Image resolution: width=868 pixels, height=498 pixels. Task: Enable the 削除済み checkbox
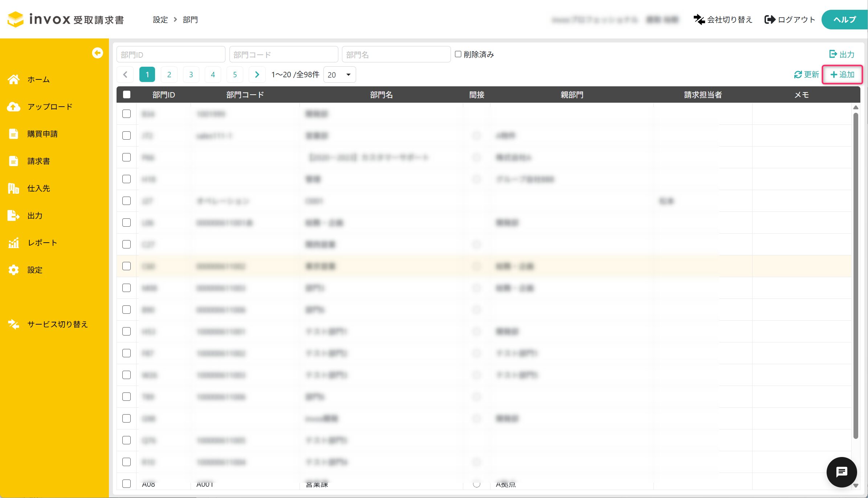pyautogui.click(x=458, y=54)
